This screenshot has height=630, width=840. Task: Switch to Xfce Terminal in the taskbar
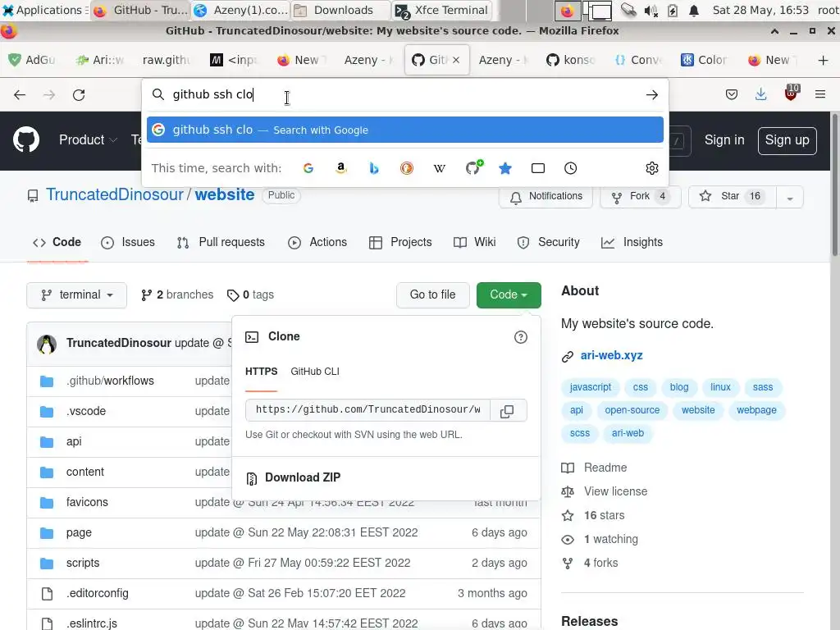[x=441, y=10]
